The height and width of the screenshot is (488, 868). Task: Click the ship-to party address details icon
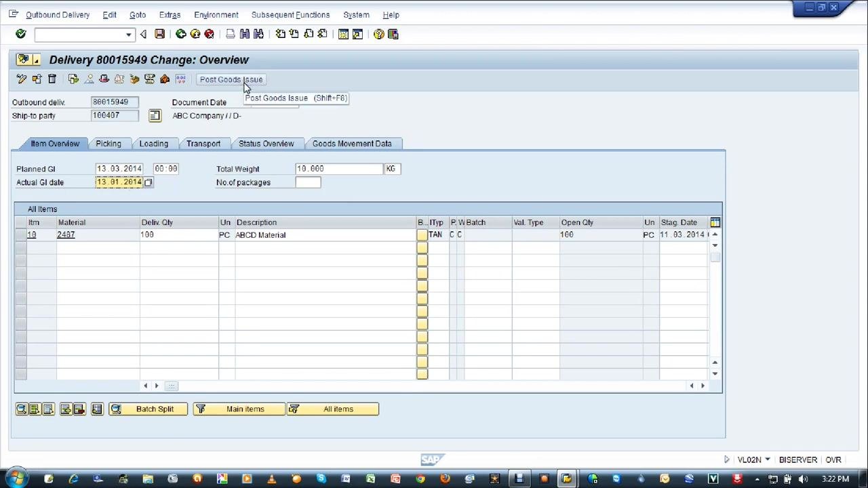(155, 116)
